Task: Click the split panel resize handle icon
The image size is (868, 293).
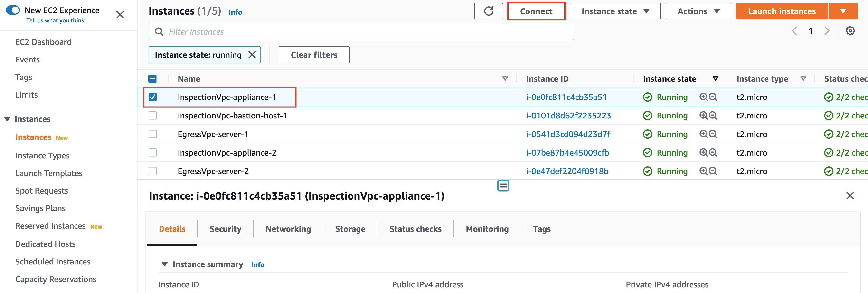Action: (503, 186)
